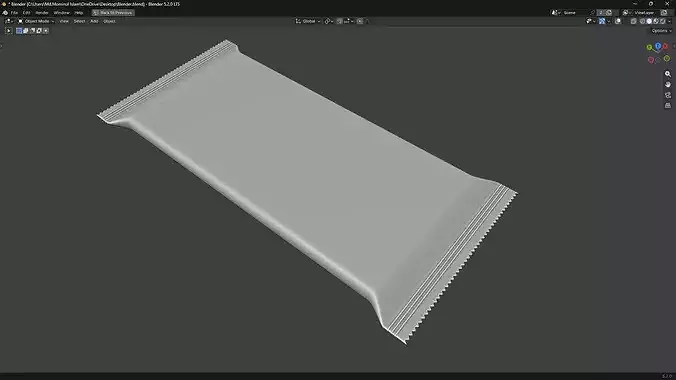Toggle proportional editing
Viewport: 676px width, 380px height.
click(360, 21)
